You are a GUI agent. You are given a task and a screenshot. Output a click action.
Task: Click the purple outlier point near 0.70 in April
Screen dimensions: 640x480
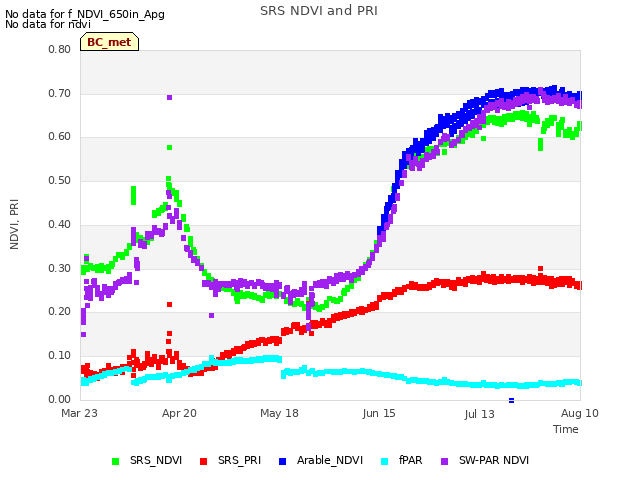[169, 98]
